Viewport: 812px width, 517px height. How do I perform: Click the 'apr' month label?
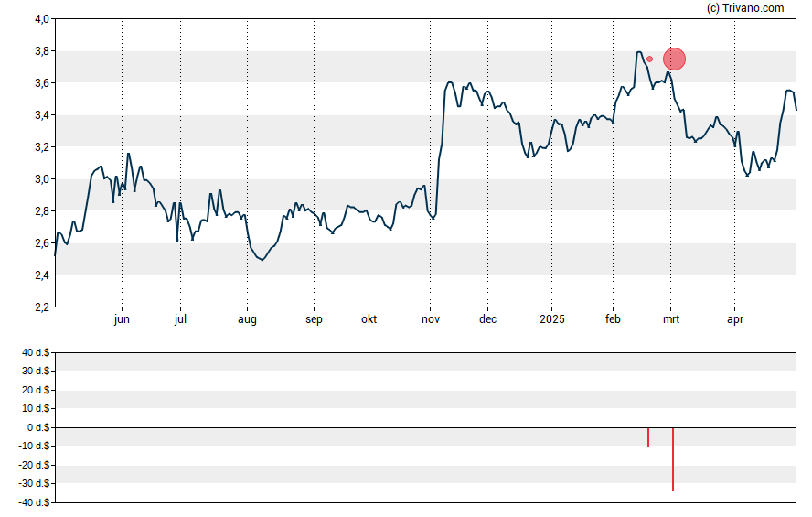click(x=735, y=319)
